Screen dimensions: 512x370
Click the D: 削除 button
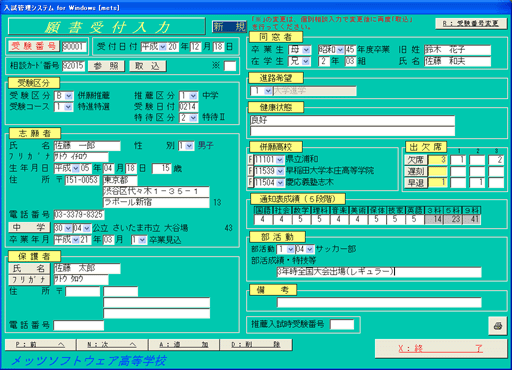click(x=256, y=345)
